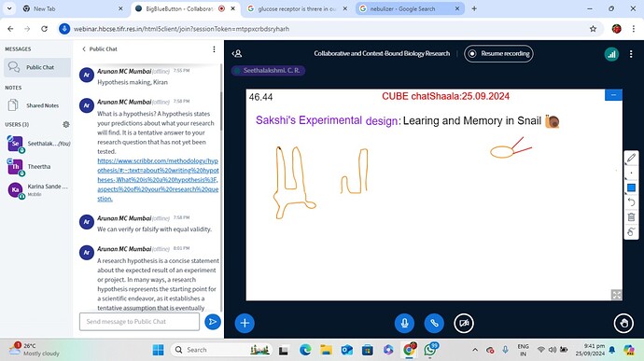Click the microphone permission icon in address bar
The height and width of the screenshot is (361, 644).
pyautogui.click(x=64, y=29)
